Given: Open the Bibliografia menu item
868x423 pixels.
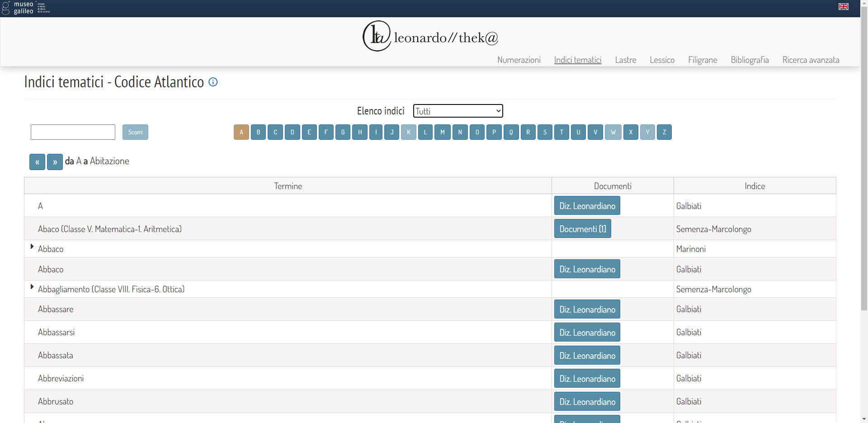Looking at the screenshot, I should tap(750, 60).
